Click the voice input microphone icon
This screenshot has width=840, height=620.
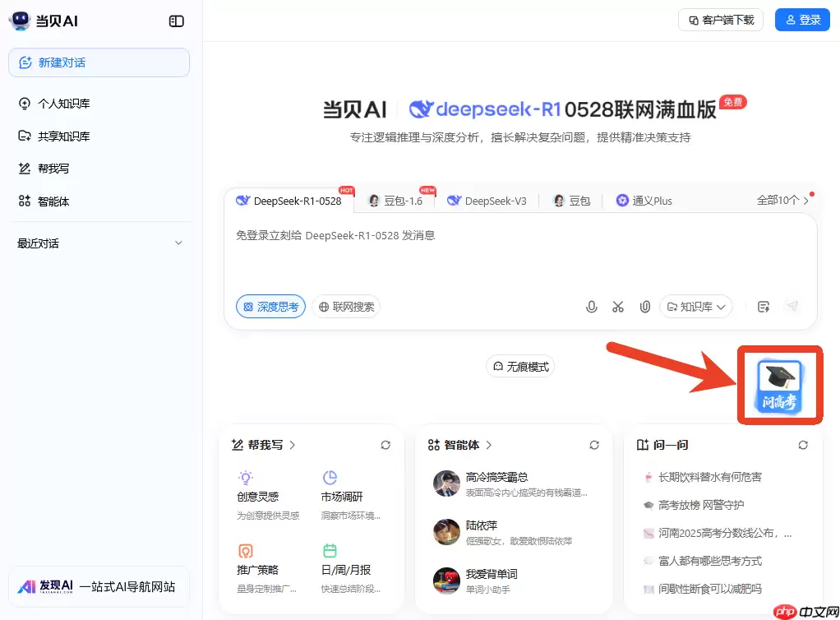(592, 306)
